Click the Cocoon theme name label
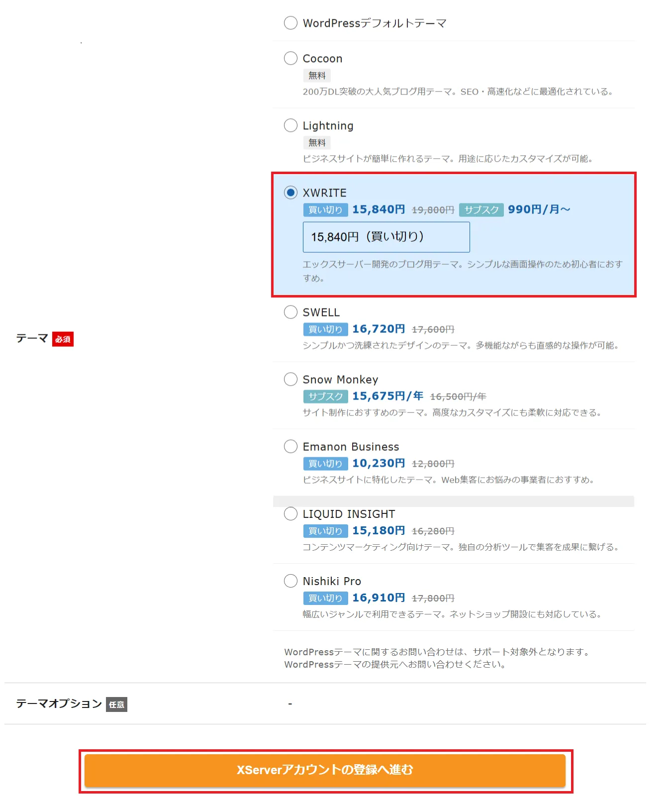Image resolution: width=672 pixels, height=801 pixels. [322, 59]
